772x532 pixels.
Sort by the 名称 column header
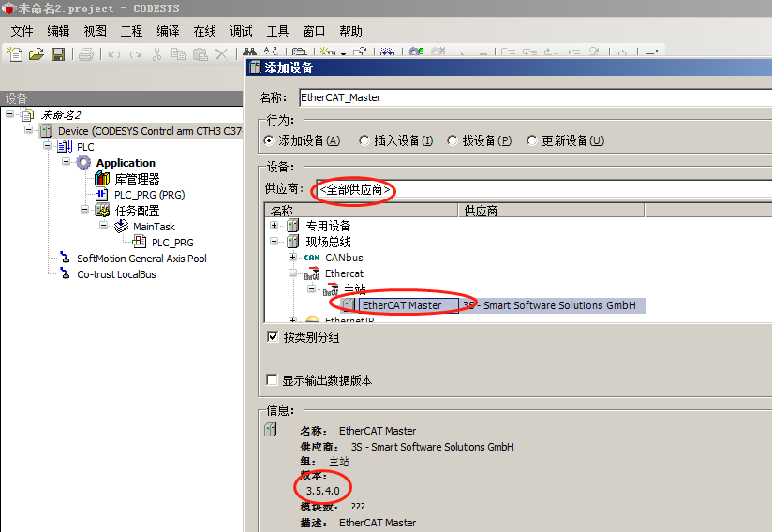click(x=362, y=211)
